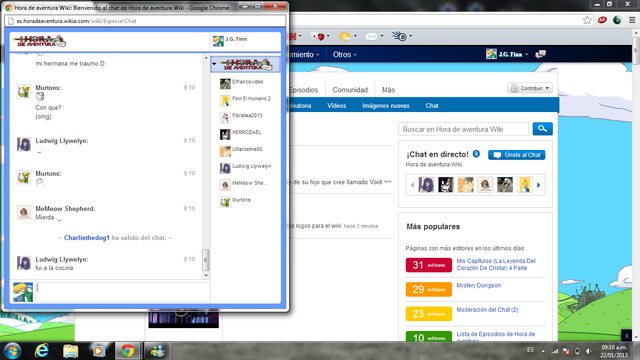Go to Videos in the blue submenu
The height and width of the screenshot is (360, 640).
coord(336,106)
